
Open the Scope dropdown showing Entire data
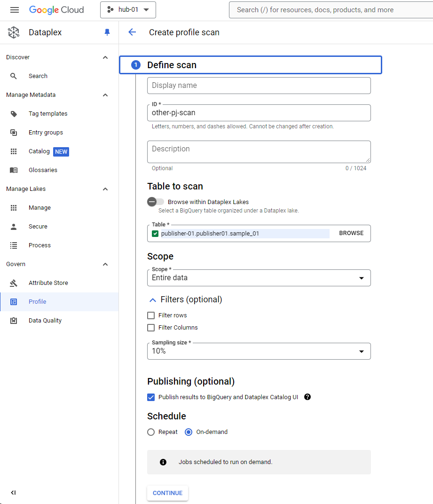259,278
